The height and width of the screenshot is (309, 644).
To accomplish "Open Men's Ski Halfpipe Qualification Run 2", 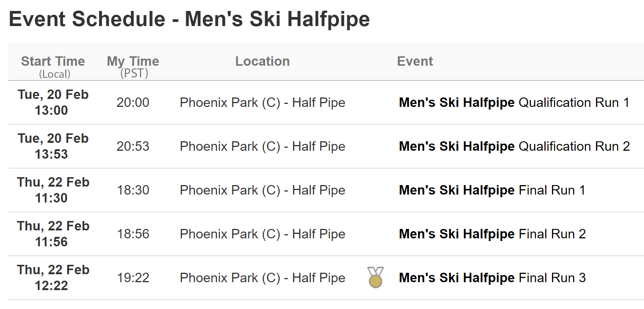I will [x=514, y=146].
